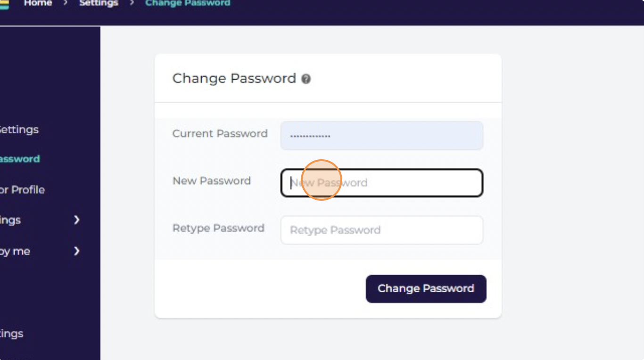The width and height of the screenshot is (644, 360).
Task: Select the Retype Password input box
Action: tap(382, 230)
